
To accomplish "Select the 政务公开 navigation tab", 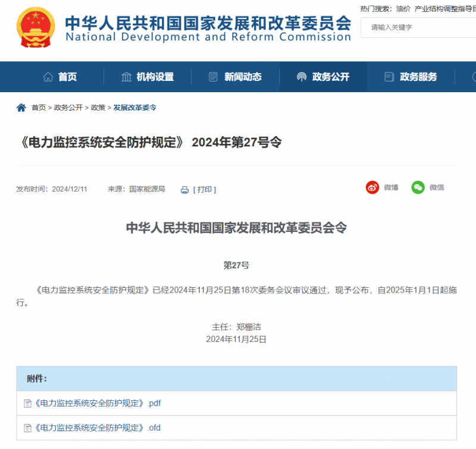I will [x=323, y=77].
